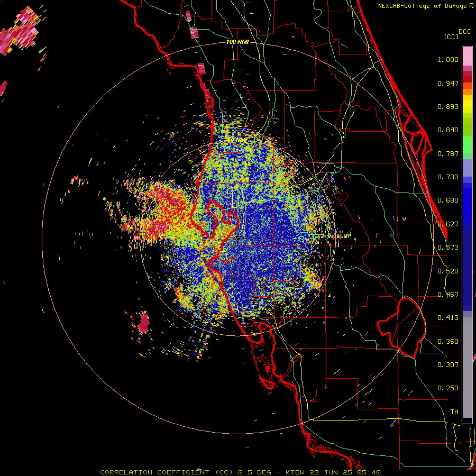Click the NEXLAB-College of DuPage label
Screen dimensions: 476x476
(423, 6)
